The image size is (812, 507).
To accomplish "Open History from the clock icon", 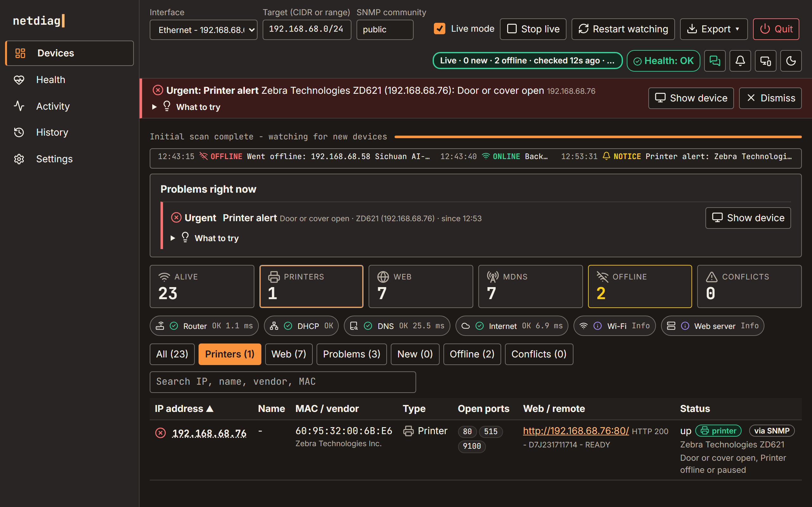I will [x=19, y=132].
